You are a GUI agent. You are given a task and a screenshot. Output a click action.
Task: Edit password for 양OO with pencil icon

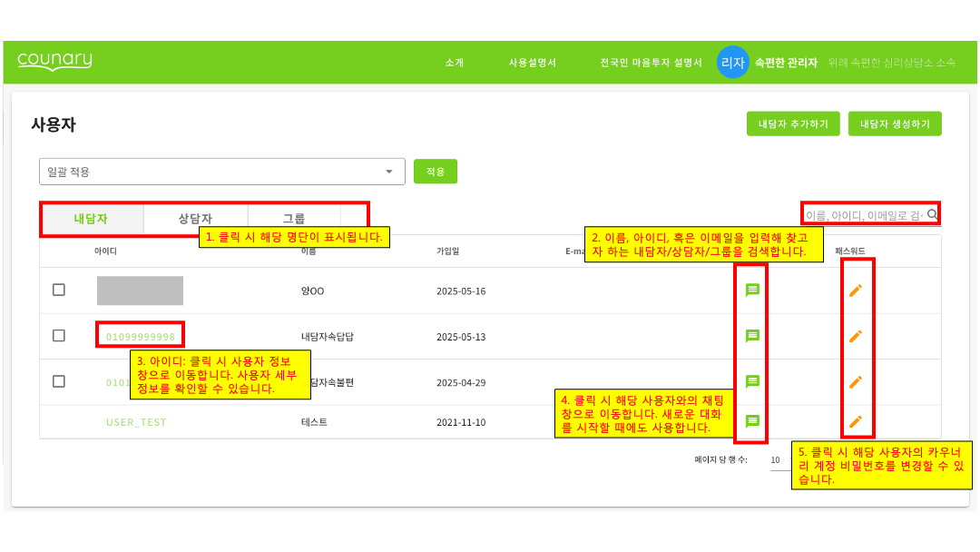click(856, 290)
